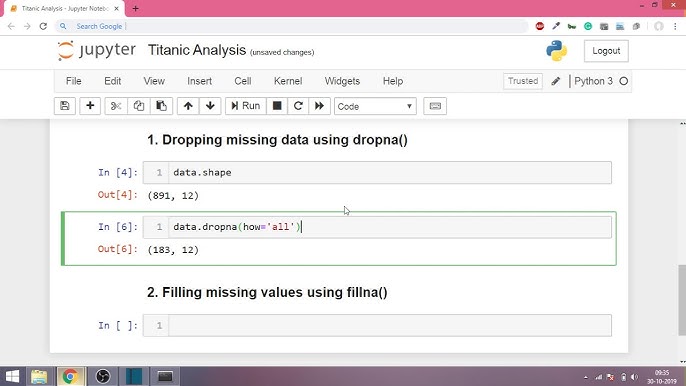
Task: Interrupt the kernel with stop icon
Action: pos(277,106)
